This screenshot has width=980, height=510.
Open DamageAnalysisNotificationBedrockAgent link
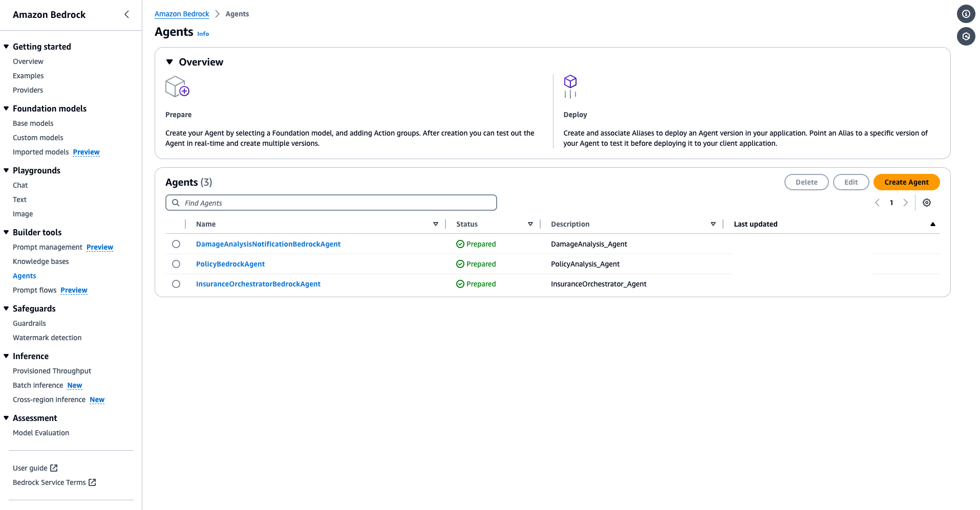coord(268,244)
